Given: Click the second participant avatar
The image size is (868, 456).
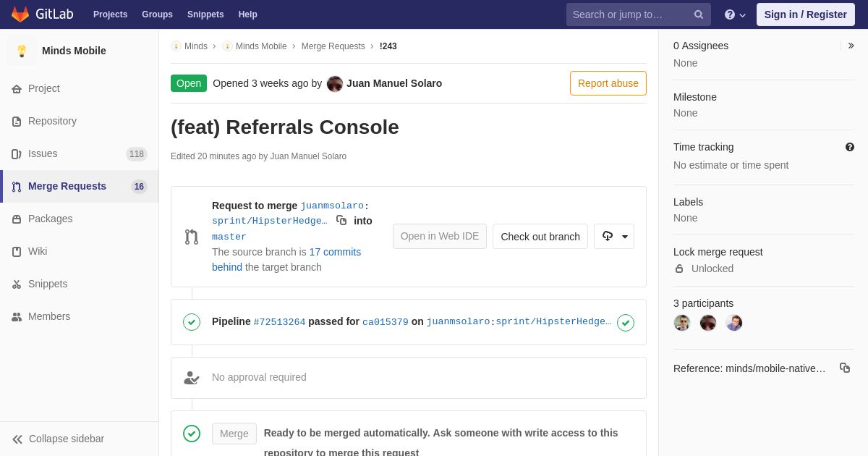Looking at the screenshot, I should (x=708, y=323).
